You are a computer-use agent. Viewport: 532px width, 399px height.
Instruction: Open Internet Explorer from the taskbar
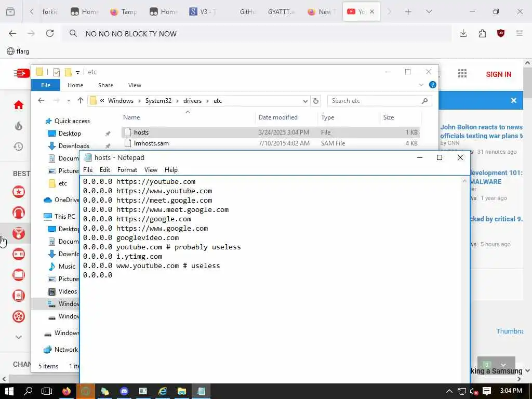click(163, 391)
